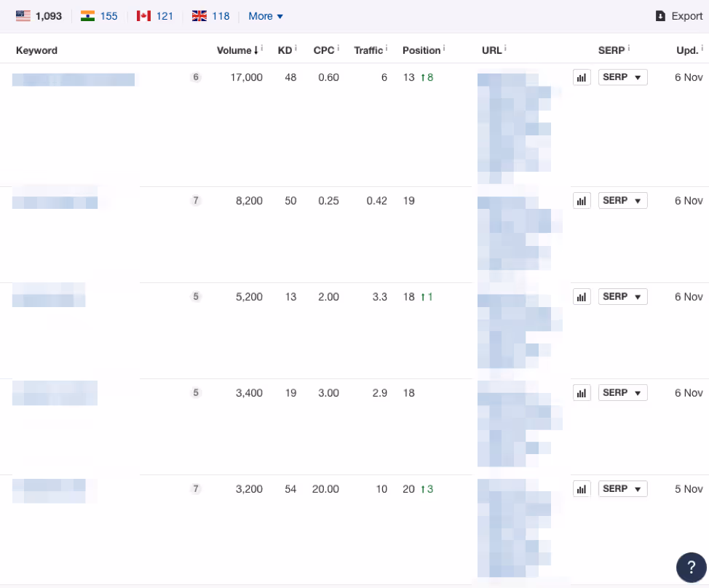The image size is (709, 588).
Task: Click KD value 54
Action: click(x=290, y=489)
